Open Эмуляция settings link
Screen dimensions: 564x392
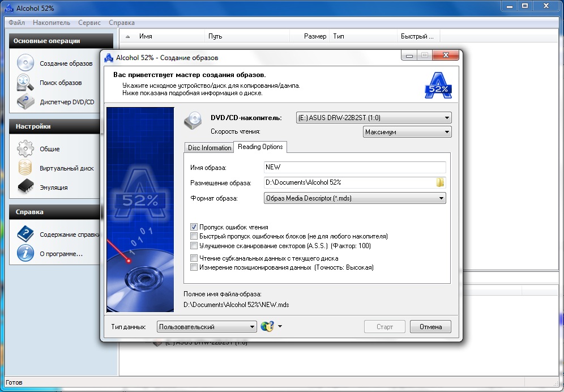click(54, 188)
